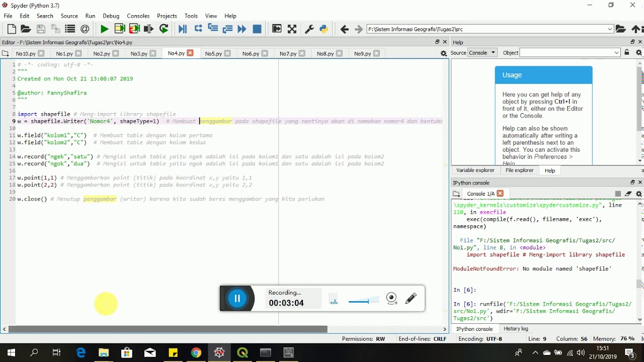The height and width of the screenshot is (362, 644).
Task: Stop current command in IPython console
Action: tap(618, 194)
